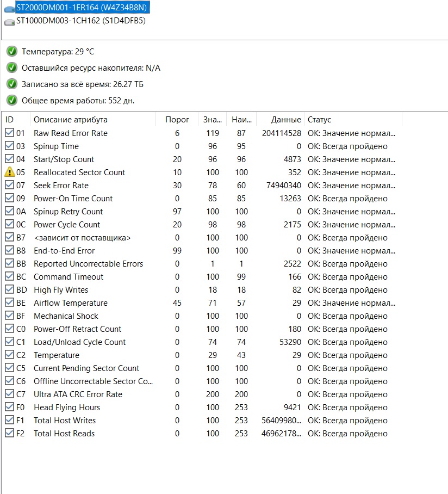This screenshot has height=494, width=448.
Task: Click the Статус column header
Action: [x=319, y=120]
